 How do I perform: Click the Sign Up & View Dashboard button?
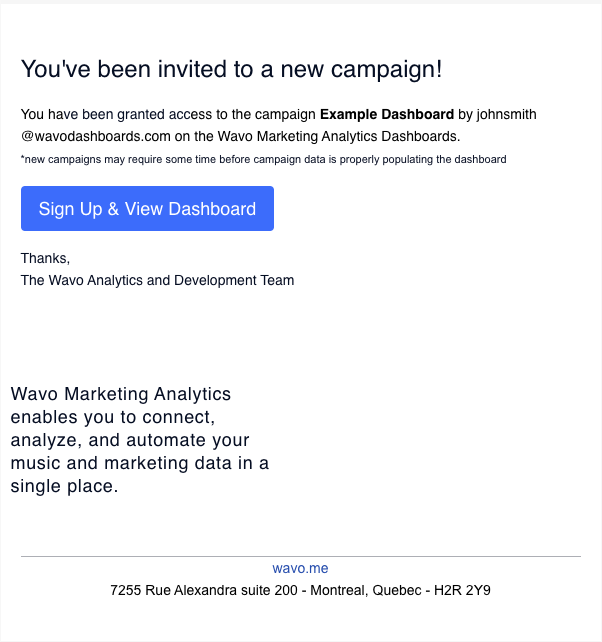[x=147, y=208]
